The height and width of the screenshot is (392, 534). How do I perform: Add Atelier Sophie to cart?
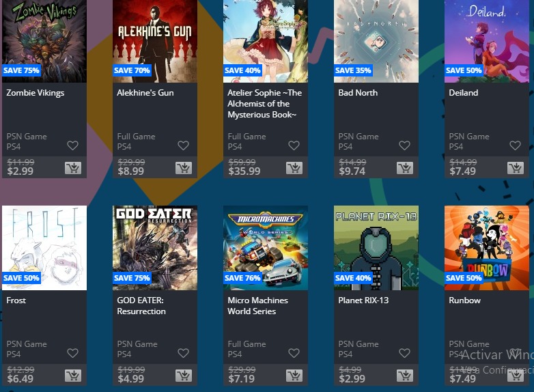[294, 168]
